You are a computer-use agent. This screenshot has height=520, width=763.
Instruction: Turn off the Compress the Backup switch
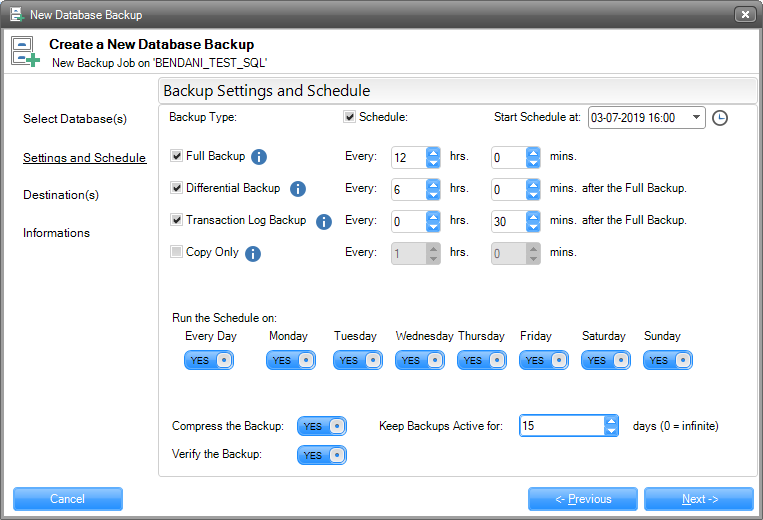click(322, 426)
